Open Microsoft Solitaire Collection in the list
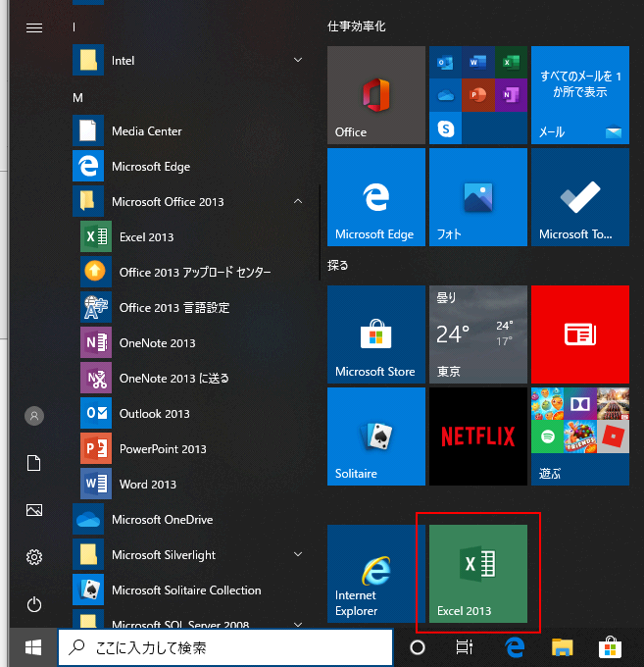The height and width of the screenshot is (667, 644). coord(189,590)
